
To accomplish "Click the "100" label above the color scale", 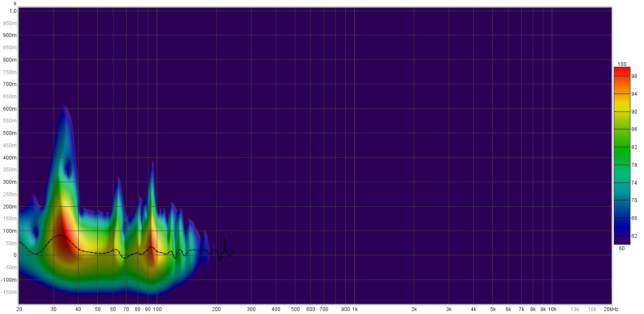I will 622,64.
